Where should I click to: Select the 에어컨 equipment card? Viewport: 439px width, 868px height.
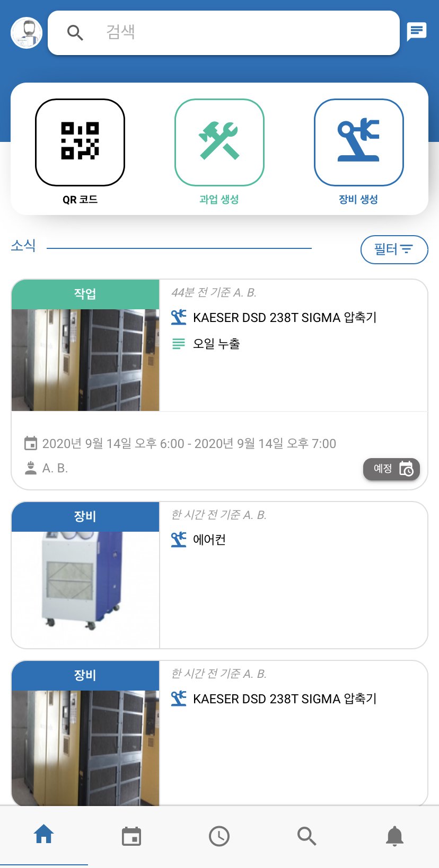pyautogui.click(x=219, y=575)
